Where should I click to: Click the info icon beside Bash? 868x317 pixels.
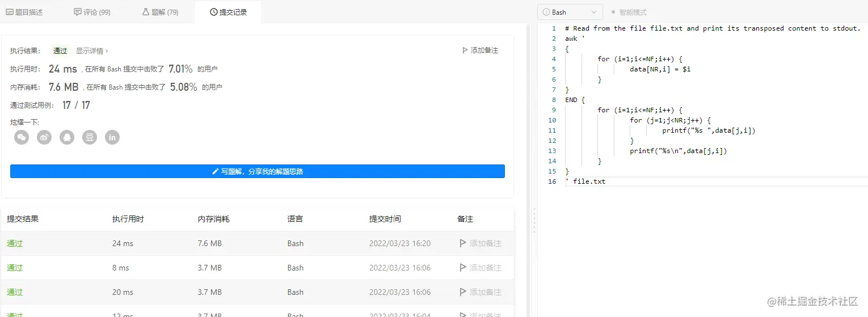point(546,12)
